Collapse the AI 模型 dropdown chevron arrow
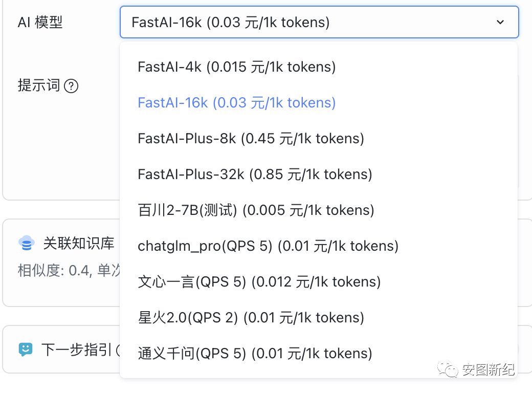Viewport: 532px width, 393px height. pos(500,23)
